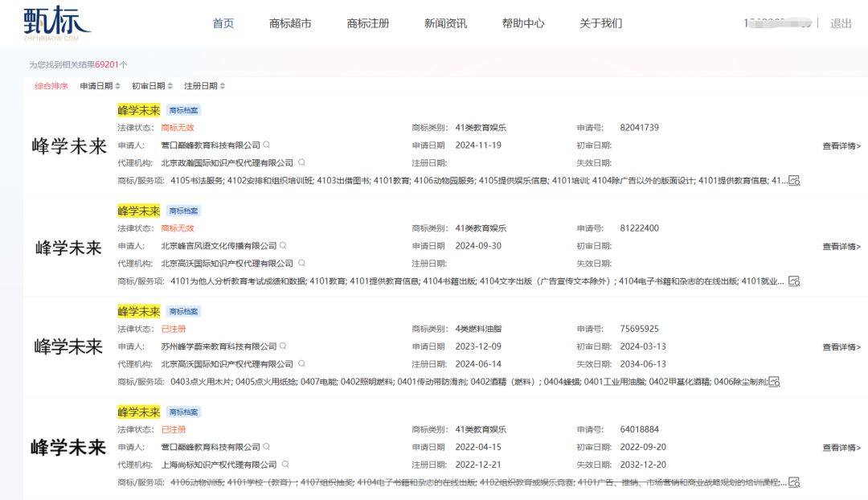Click magnifier next to 苏州峰学蔚来教育科技有限公司

point(283,346)
